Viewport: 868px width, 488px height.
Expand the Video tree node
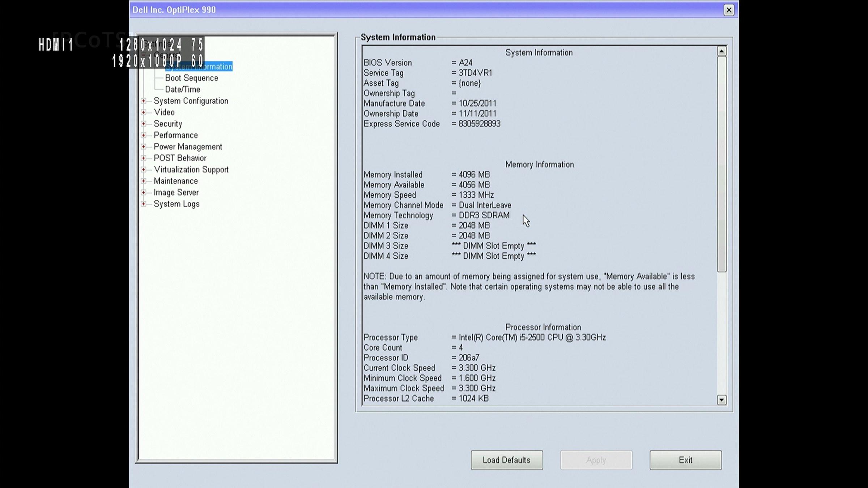[x=144, y=112]
